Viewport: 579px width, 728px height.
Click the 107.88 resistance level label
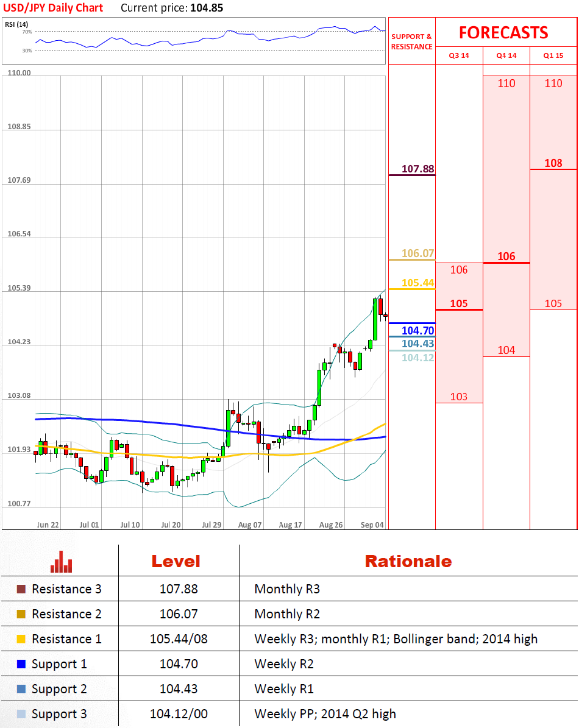pos(418,169)
